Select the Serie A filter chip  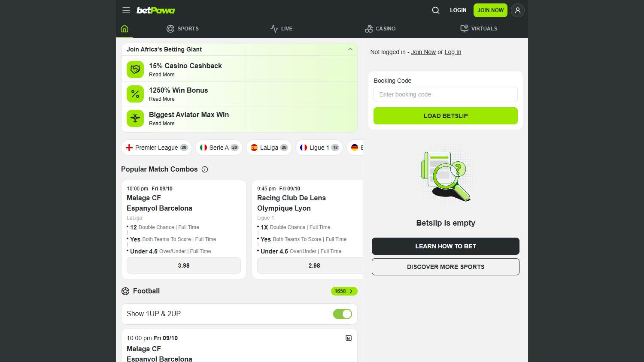219,148
